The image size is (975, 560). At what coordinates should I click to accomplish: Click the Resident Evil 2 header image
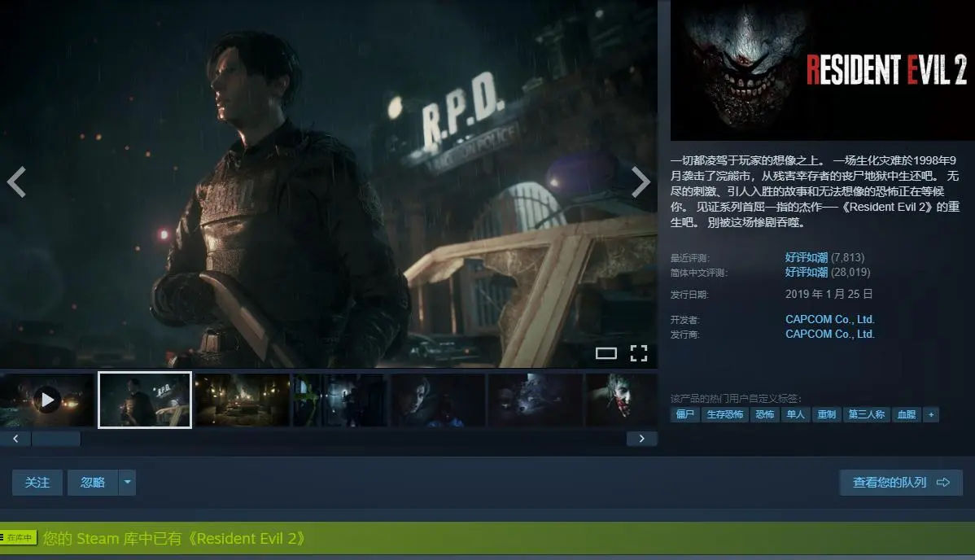pos(822,71)
